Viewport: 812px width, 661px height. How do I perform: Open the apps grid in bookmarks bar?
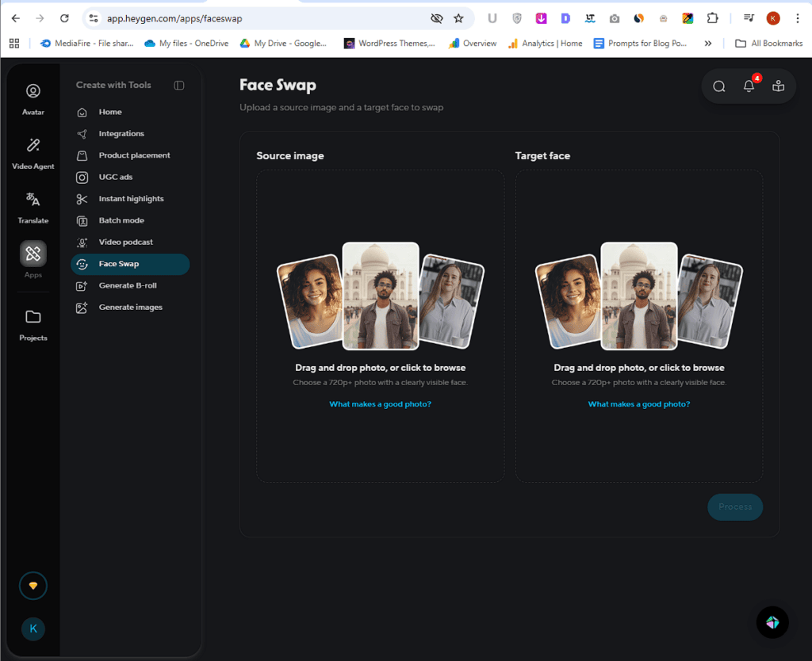(x=14, y=44)
